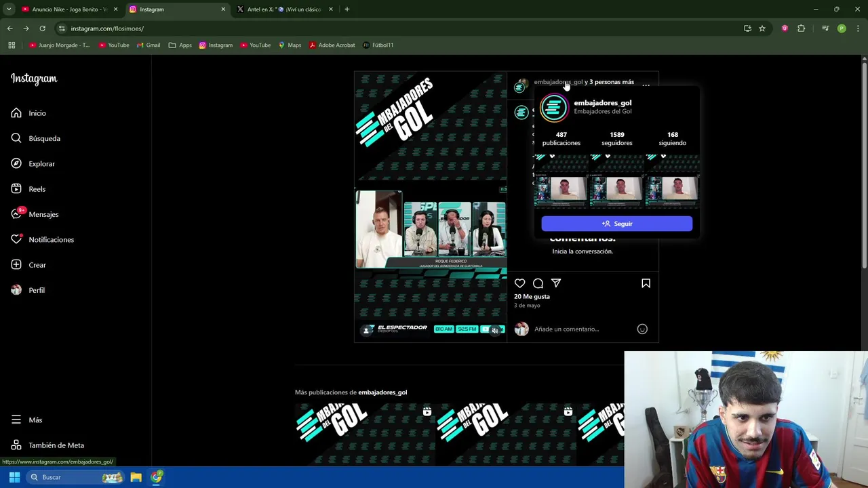Image resolution: width=868 pixels, height=488 pixels.
Task: Save the post with the bookmark icon
Action: pyautogui.click(x=646, y=283)
